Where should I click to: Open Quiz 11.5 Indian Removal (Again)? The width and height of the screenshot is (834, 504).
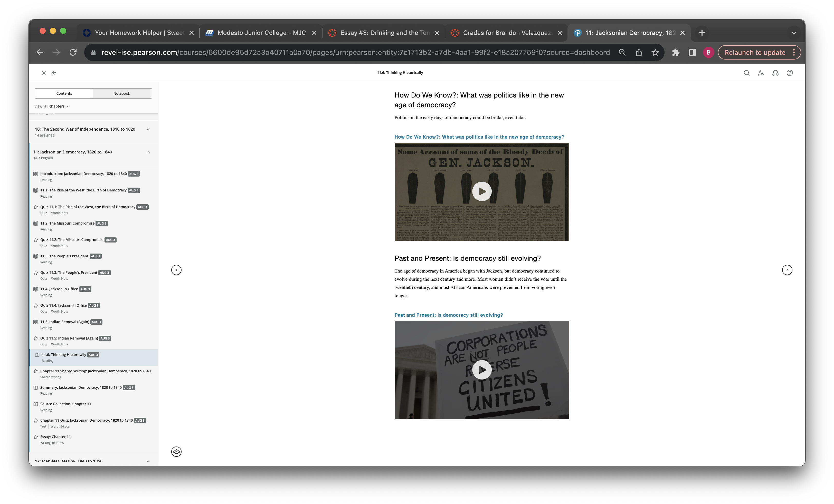[69, 338]
